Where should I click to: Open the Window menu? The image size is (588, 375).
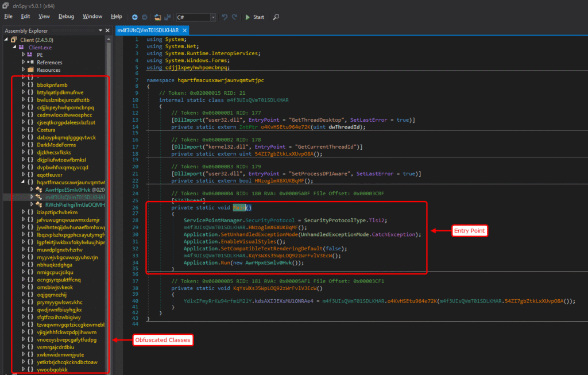tap(92, 17)
